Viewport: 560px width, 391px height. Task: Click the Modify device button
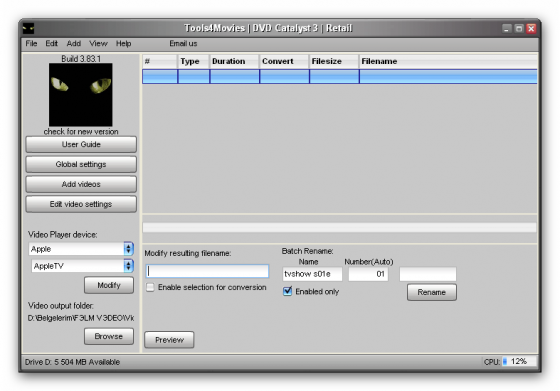point(109,285)
